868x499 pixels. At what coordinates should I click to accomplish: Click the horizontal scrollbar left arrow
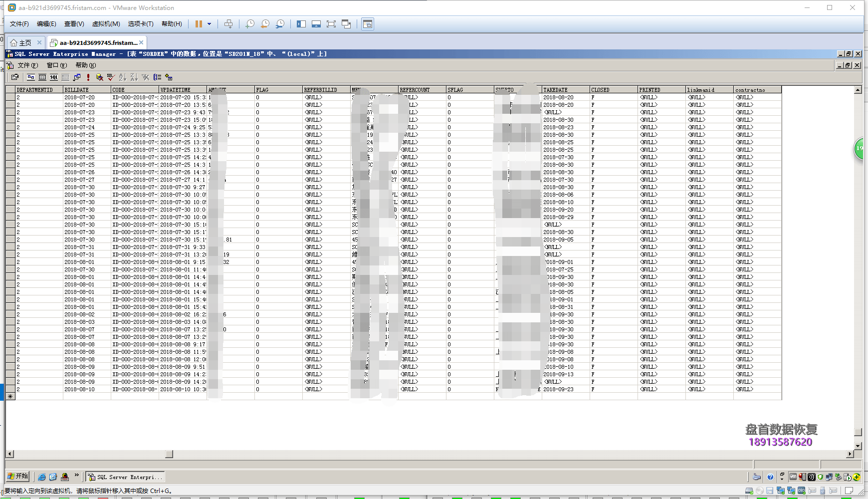point(9,454)
